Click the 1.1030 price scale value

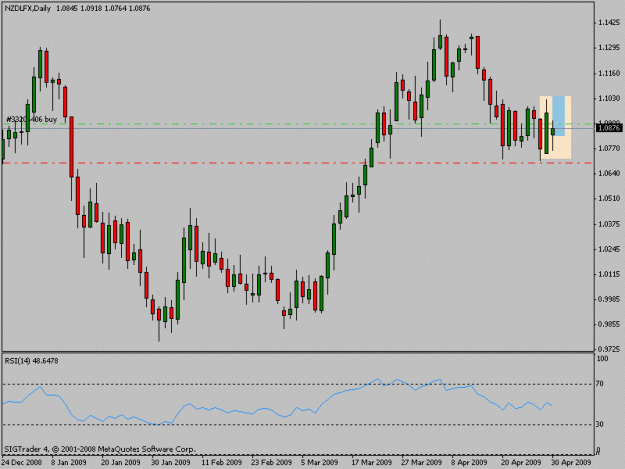click(x=609, y=98)
